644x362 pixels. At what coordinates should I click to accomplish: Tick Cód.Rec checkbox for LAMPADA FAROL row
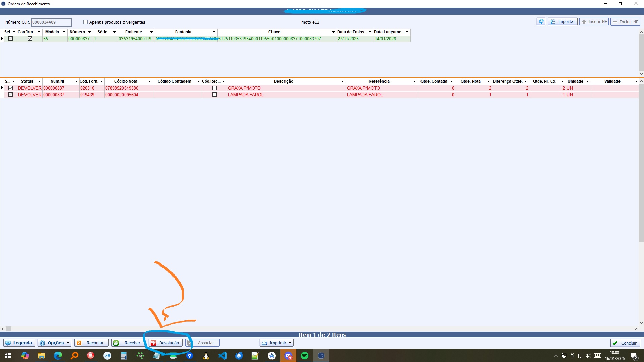[214, 95]
